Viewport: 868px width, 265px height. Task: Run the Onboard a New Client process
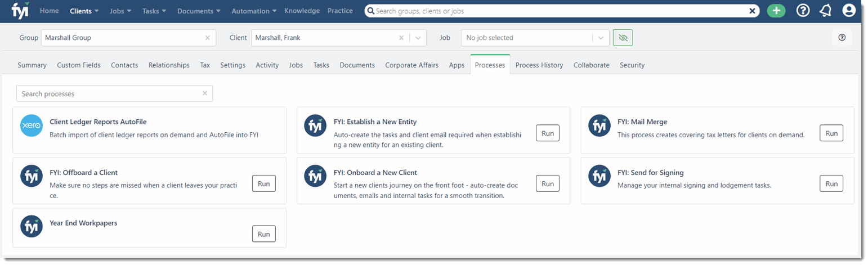click(548, 183)
